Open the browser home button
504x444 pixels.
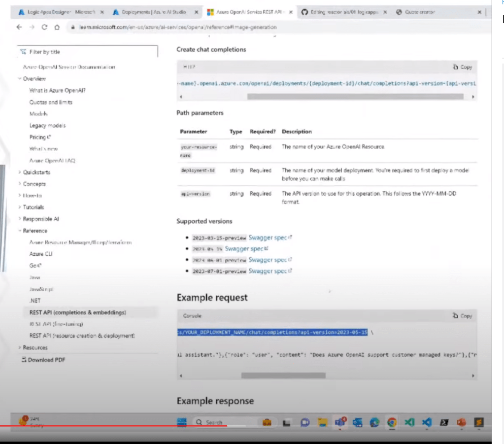click(57, 27)
